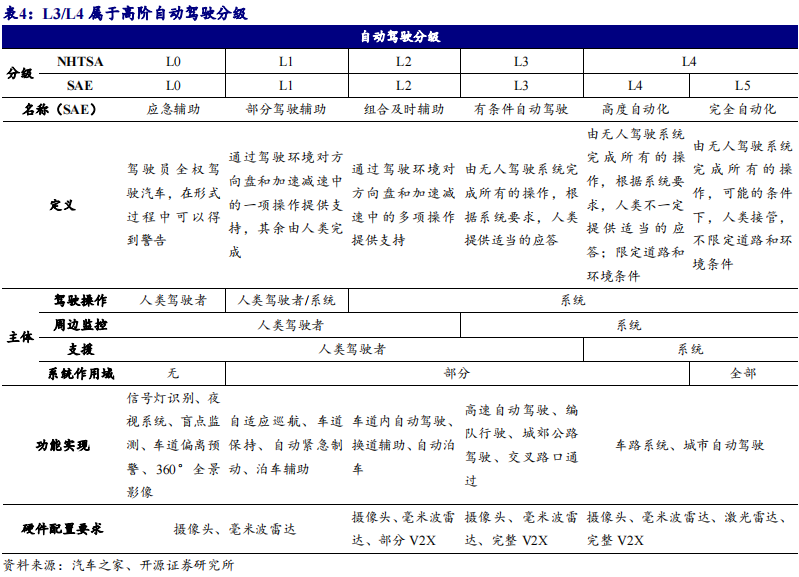Image resolution: width=799 pixels, height=577 pixels.
Task: Click the 定义 row label
Action: (x=62, y=205)
